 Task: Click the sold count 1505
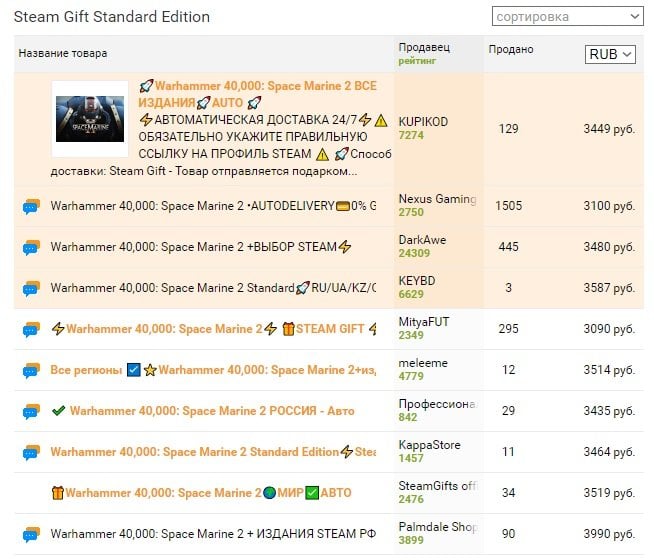508,206
